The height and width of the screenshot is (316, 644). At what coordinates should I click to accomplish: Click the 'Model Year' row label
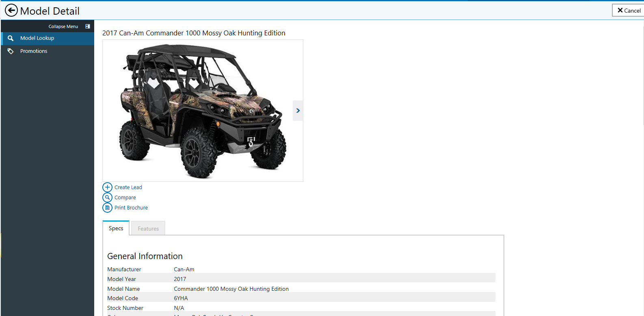(121, 279)
